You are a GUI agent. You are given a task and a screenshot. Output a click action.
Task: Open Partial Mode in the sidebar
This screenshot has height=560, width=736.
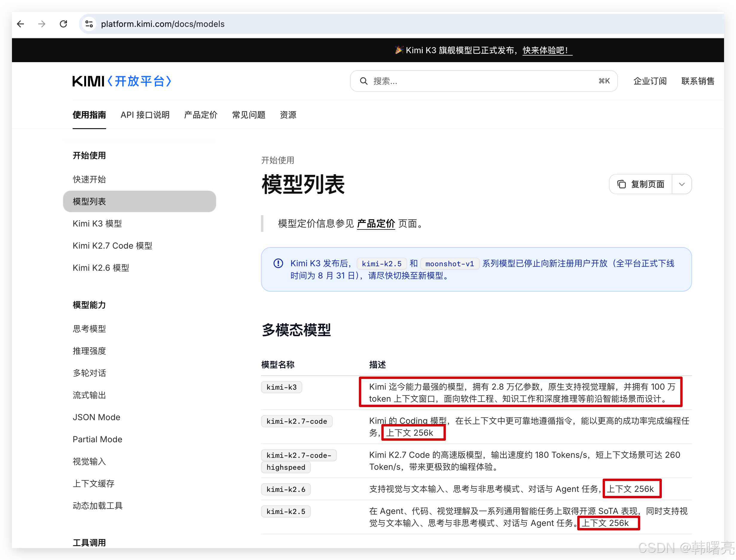click(97, 439)
